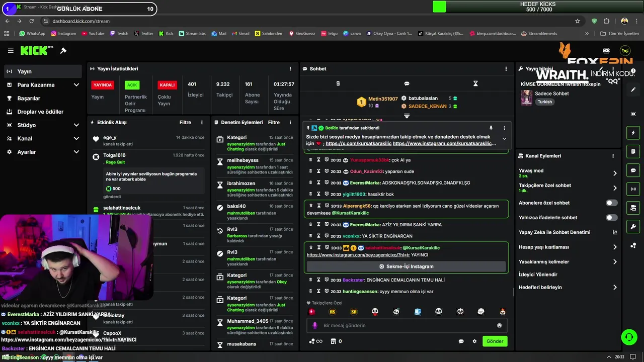Image resolution: width=644 pixels, height=362 pixels.
Task: Open chat settings gear next to Gönder
Action: 474,341
